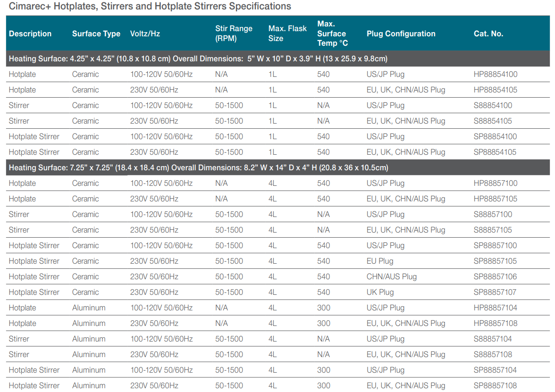Click the 'Stir Range (RPM)' column header
Screen dimensions: 555x392
click(234, 33)
